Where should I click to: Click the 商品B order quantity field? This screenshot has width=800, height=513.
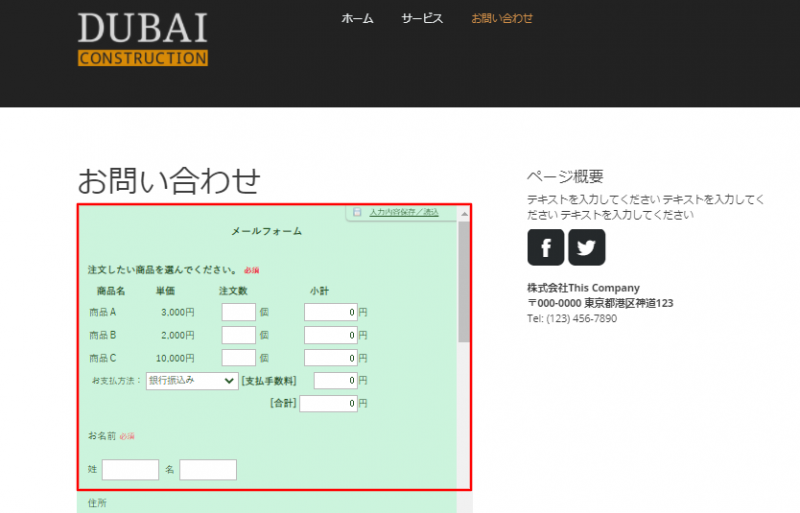(x=238, y=335)
